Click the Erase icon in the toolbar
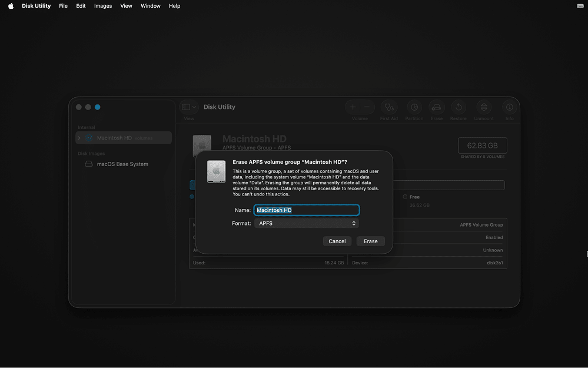Viewport: 588px width, 368px height. (x=436, y=108)
